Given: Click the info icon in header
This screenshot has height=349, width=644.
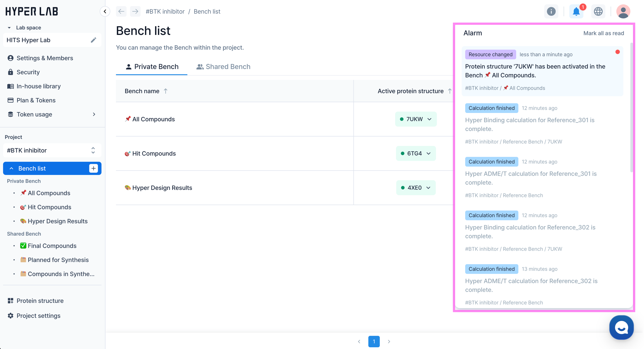Looking at the screenshot, I should pos(551,11).
